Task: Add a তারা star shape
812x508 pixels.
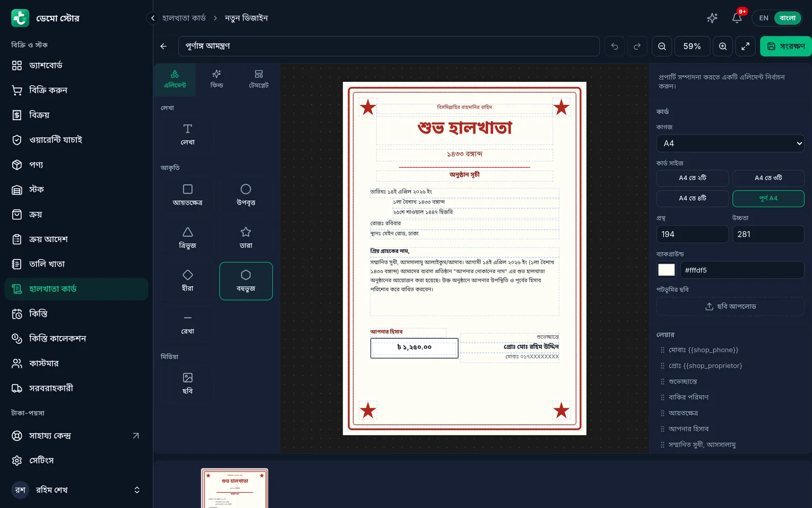Action: (246, 238)
